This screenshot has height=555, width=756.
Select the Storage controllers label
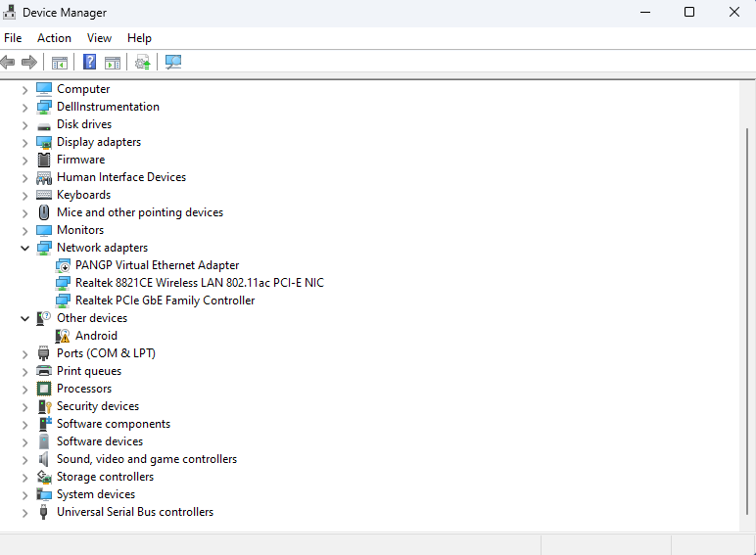[105, 477]
